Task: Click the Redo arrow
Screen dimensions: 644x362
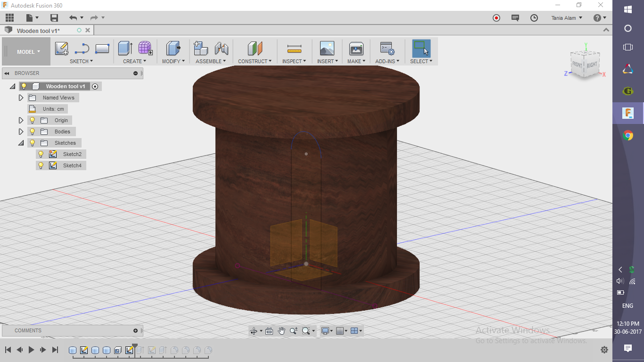Action: point(94,18)
